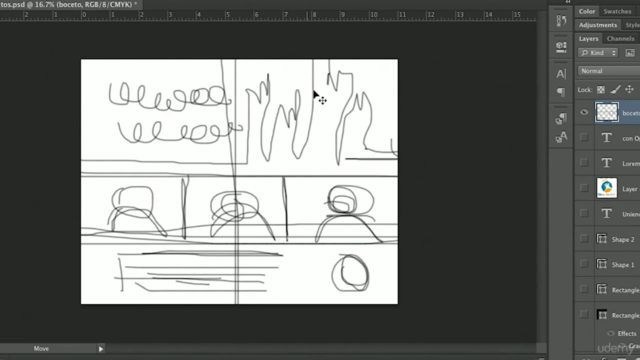Switch to the Layers tab

(588, 39)
